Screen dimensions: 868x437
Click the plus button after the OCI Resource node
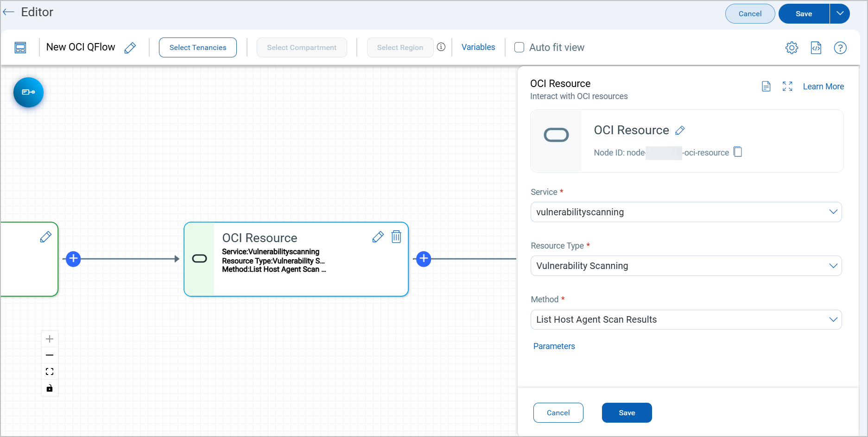pyautogui.click(x=424, y=259)
